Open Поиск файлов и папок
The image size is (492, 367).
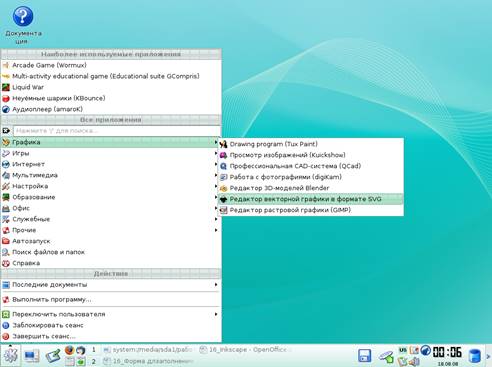pyautogui.click(x=111, y=252)
